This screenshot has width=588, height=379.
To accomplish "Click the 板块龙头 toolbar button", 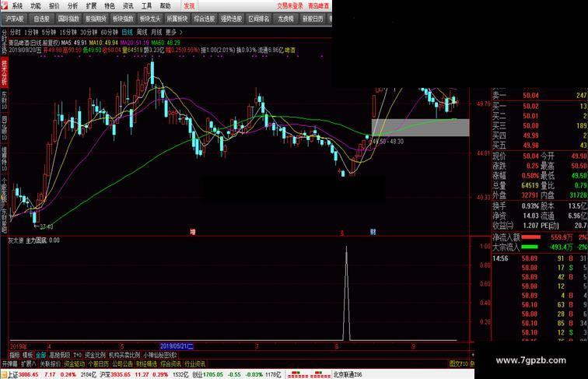I will pos(150,19).
